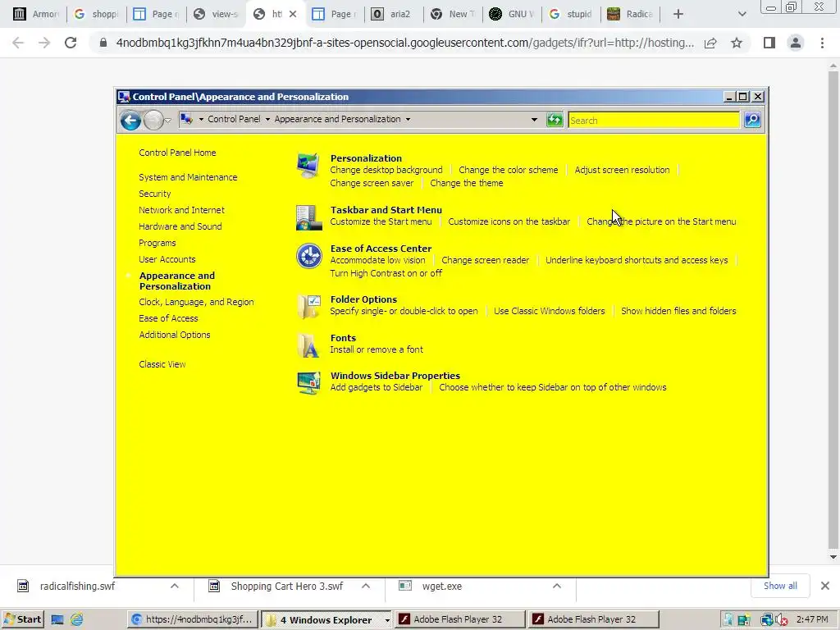Switch to the aria2 tab

tap(393, 14)
